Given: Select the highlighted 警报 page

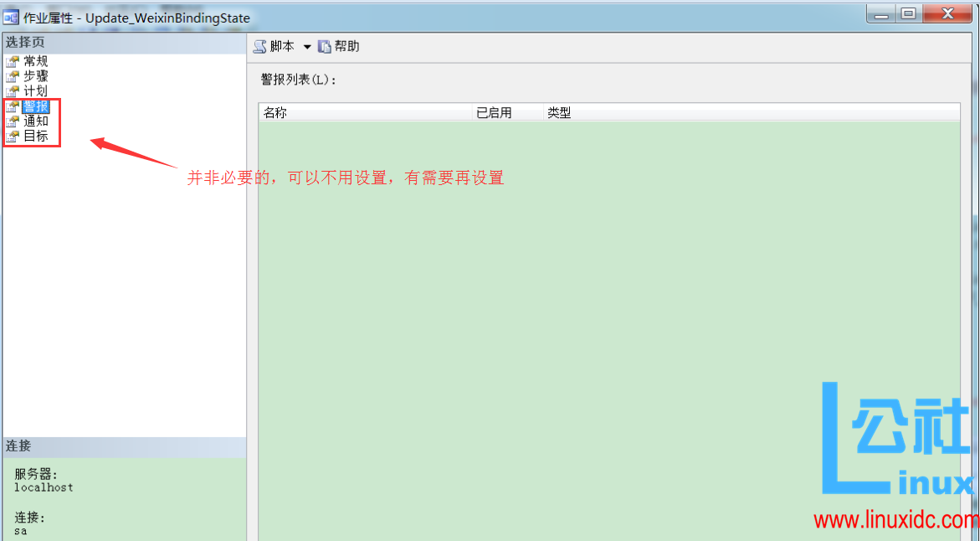Looking at the screenshot, I should [35, 106].
